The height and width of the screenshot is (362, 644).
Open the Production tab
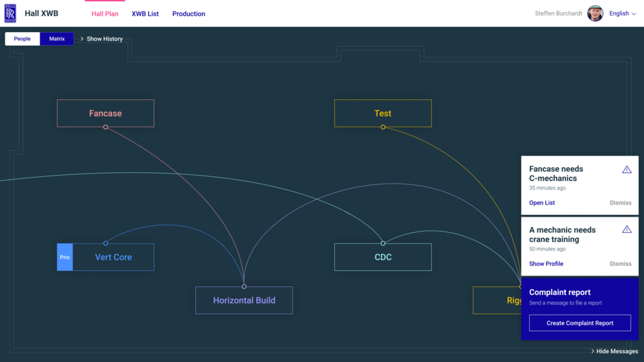[189, 13]
